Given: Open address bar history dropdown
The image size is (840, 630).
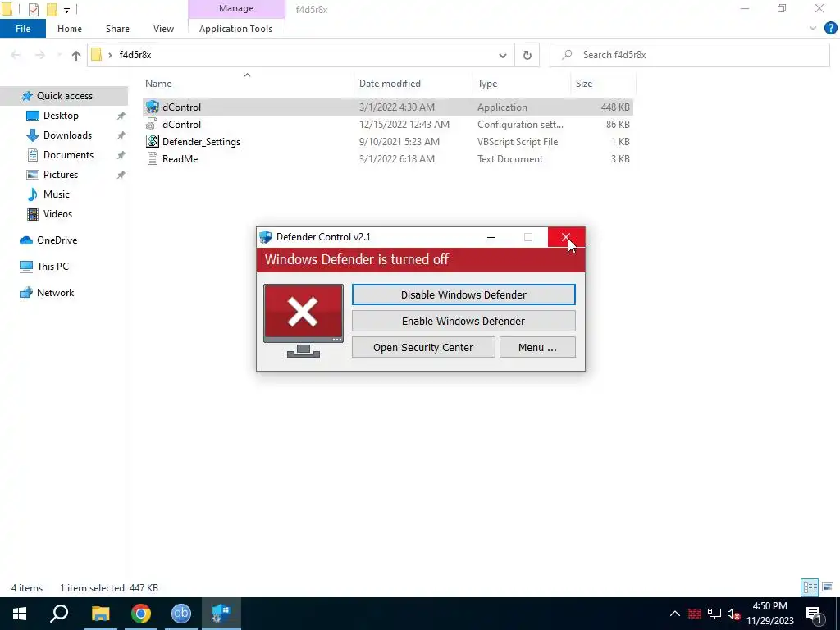Looking at the screenshot, I should (x=503, y=55).
